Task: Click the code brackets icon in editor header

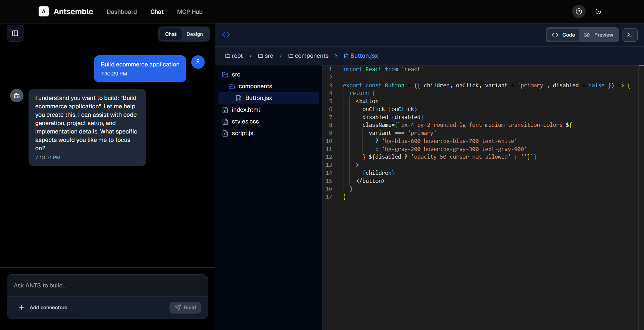Action: pyautogui.click(x=226, y=35)
